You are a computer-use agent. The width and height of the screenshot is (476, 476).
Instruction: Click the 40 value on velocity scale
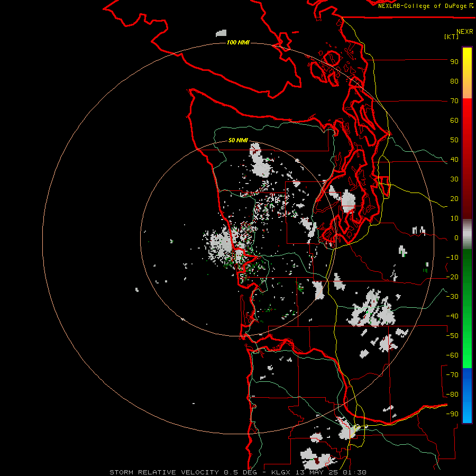(x=454, y=159)
